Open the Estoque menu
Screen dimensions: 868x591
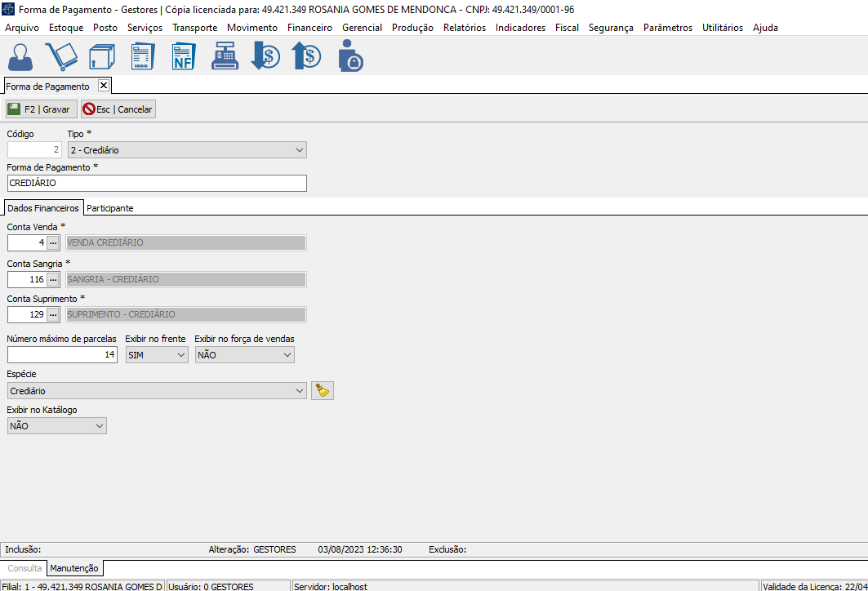tap(66, 28)
